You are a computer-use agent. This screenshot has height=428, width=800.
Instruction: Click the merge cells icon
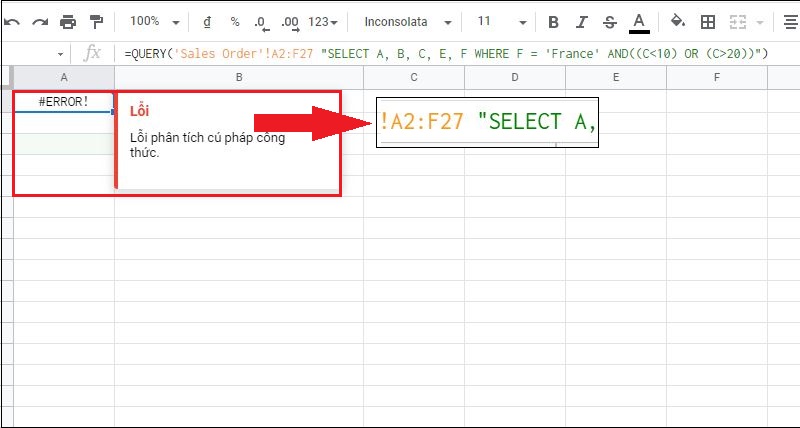point(738,22)
